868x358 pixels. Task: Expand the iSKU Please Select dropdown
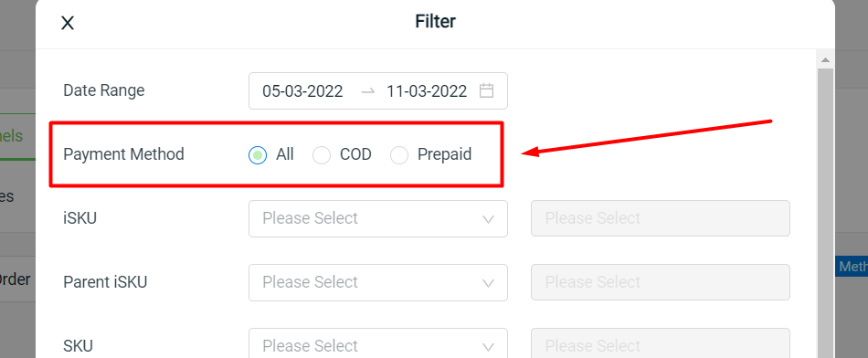[x=378, y=218]
